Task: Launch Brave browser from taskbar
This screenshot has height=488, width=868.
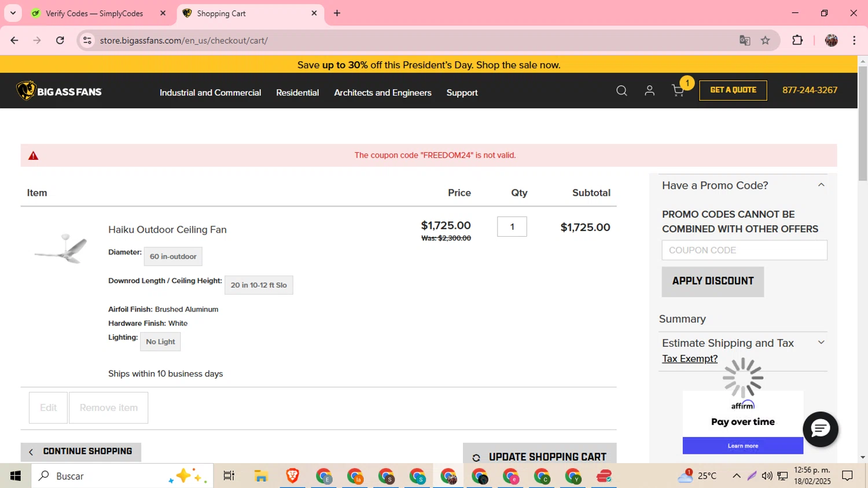Action: pyautogui.click(x=292, y=476)
